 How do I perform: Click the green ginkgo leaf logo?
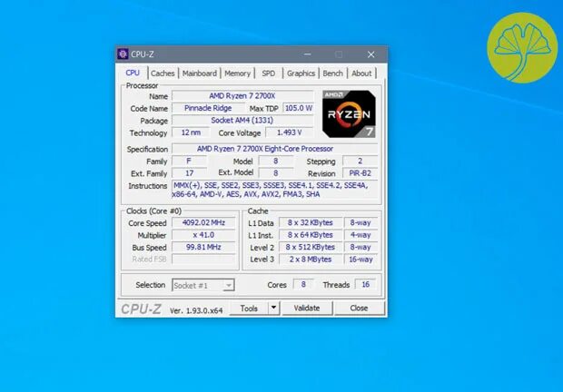click(522, 48)
